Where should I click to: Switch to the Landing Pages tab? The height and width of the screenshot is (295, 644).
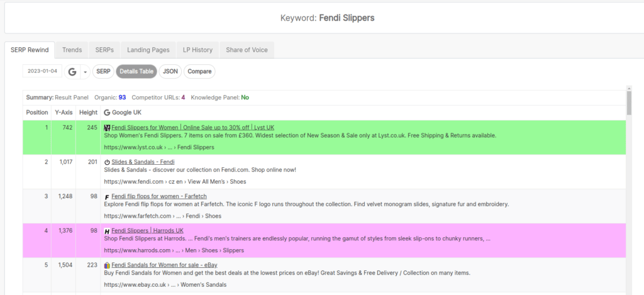[x=148, y=50]
